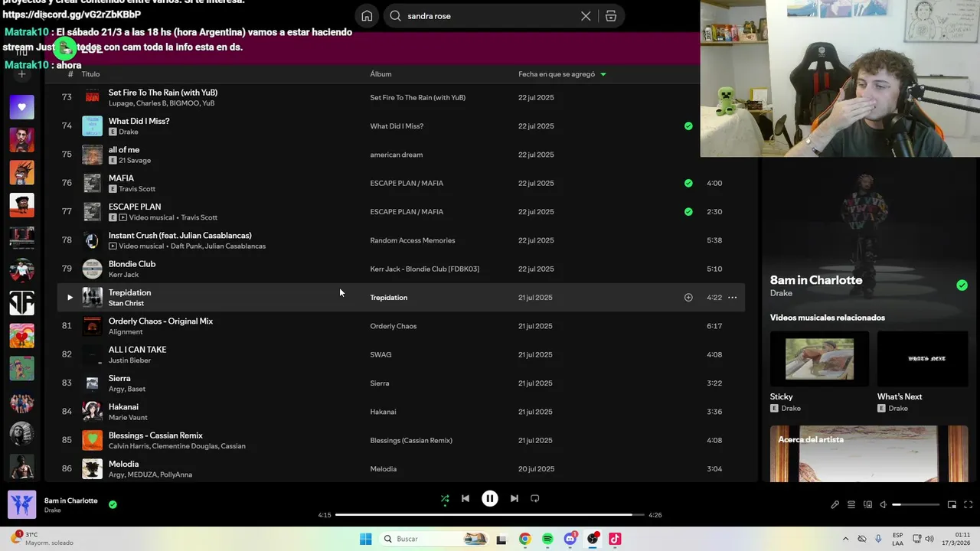Viewport: 980px width, 551px height.
Task: Open Justin Bieber artist link
Action: coord(129,360)
